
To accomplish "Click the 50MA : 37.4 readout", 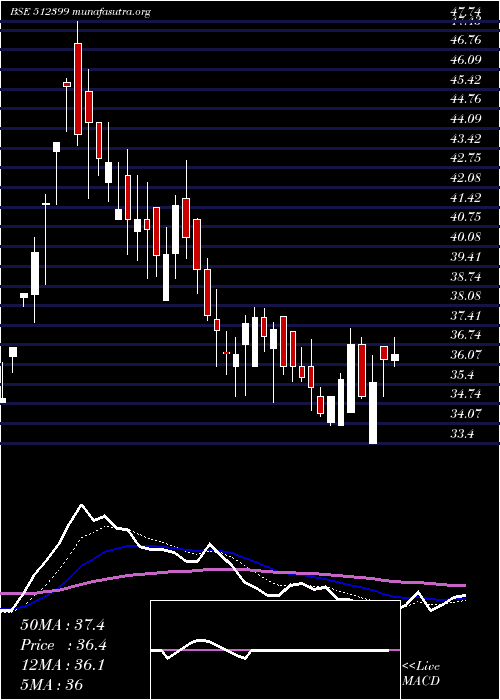I will tap(62, 625).
